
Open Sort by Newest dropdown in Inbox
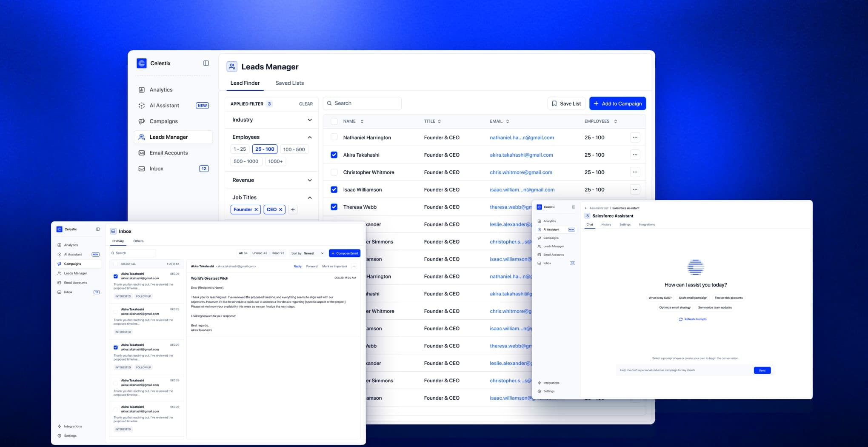click(308, 253)
